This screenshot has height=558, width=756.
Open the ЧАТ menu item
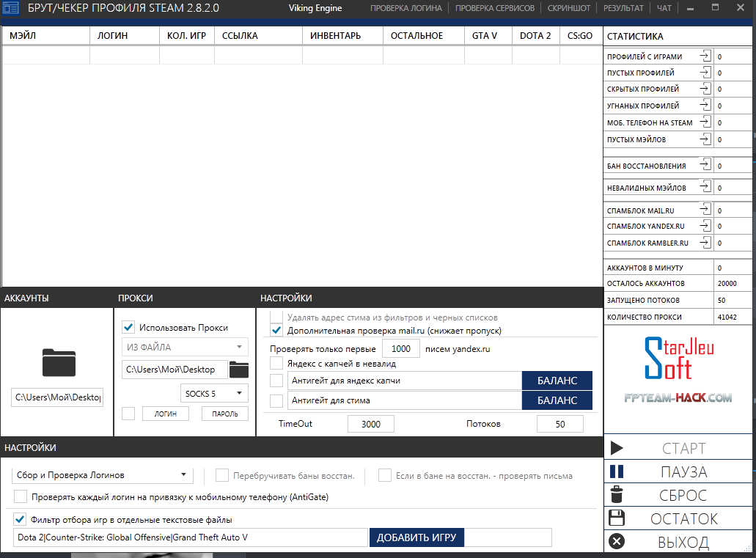tap(664, 8)
